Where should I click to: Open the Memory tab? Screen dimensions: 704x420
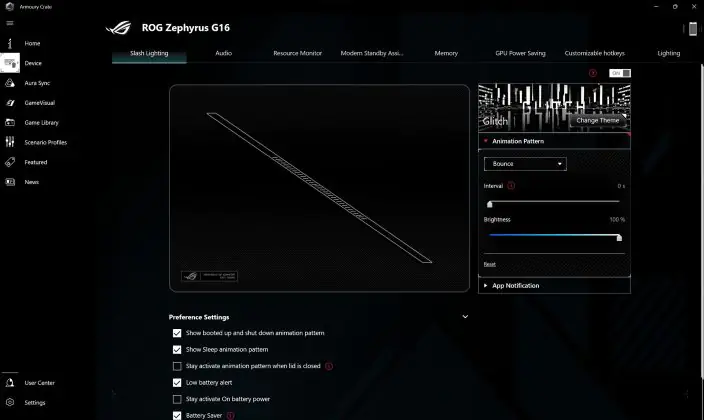[446, 53]
